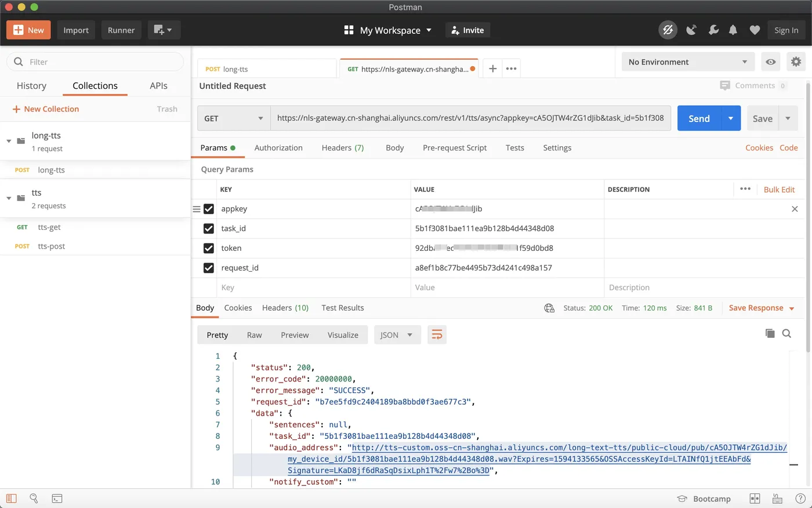812x508 pixels.
Task: Open the GET method dropdown
Action: coord(234,118)
